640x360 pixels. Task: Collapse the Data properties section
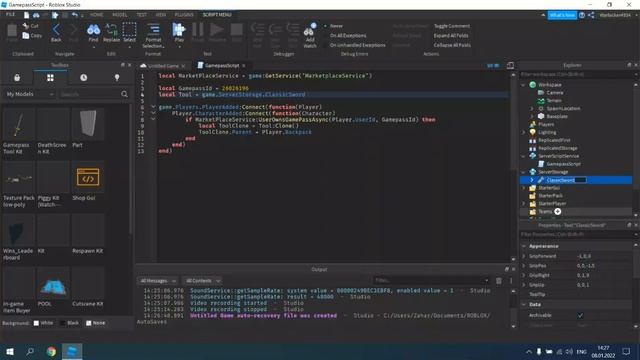[x=524, y=304]
